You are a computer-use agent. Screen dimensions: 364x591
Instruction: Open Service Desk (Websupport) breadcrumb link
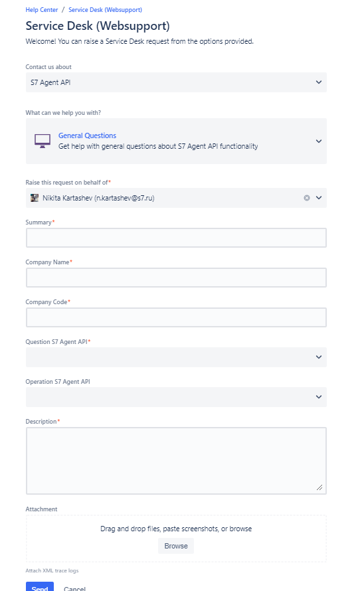point(105,10)
